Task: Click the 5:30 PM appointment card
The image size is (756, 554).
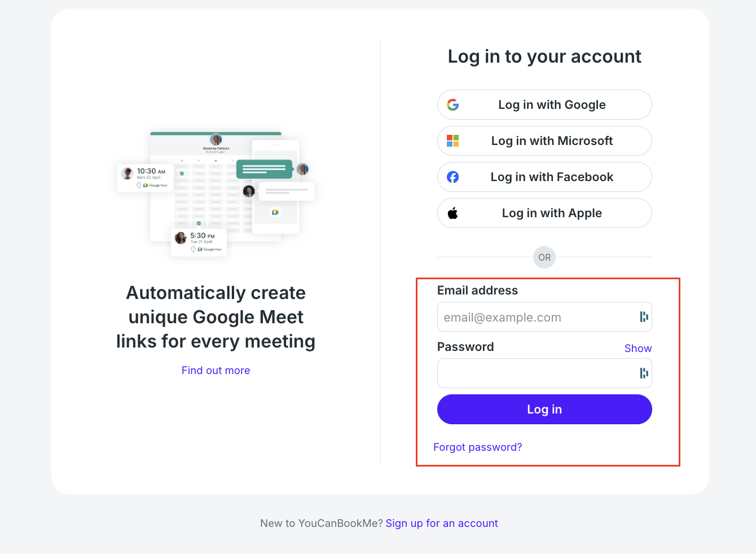Action: tap(199, 242)
